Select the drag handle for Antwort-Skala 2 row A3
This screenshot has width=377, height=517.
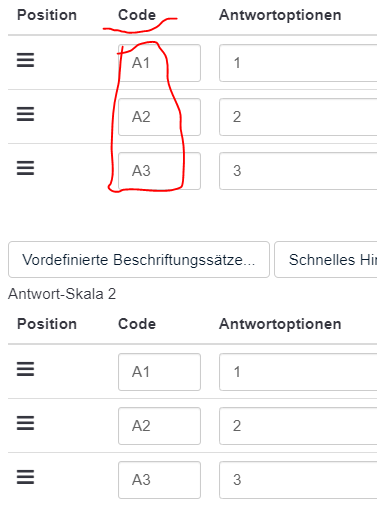point(25,477)
